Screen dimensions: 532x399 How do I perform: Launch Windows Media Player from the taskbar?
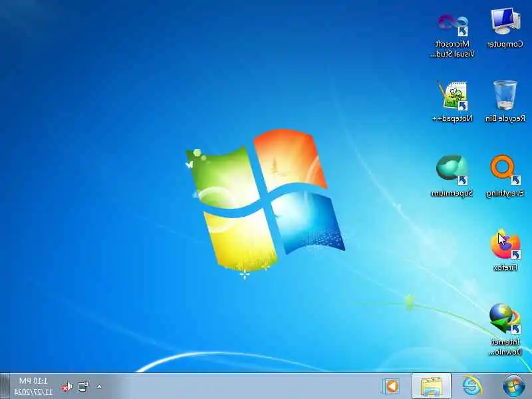[x=392, y=386]
